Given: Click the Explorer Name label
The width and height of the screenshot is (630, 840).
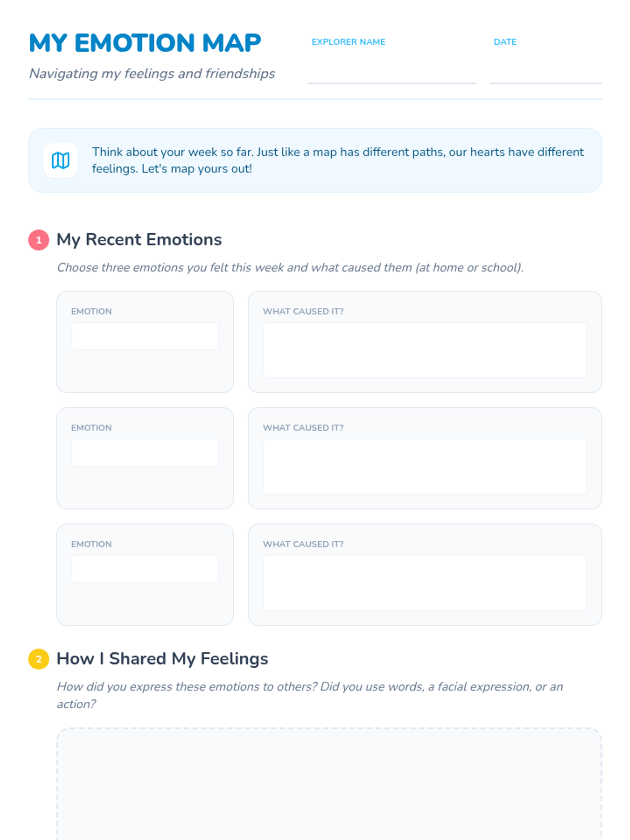Looking at the screenshot, I should click(349, 42).
